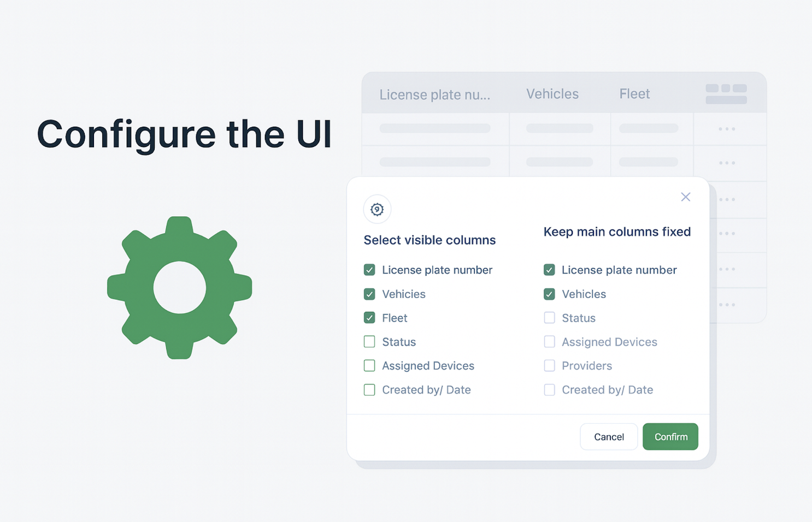Close the dialog using the X
812x522 pixels.
[686, 197]
